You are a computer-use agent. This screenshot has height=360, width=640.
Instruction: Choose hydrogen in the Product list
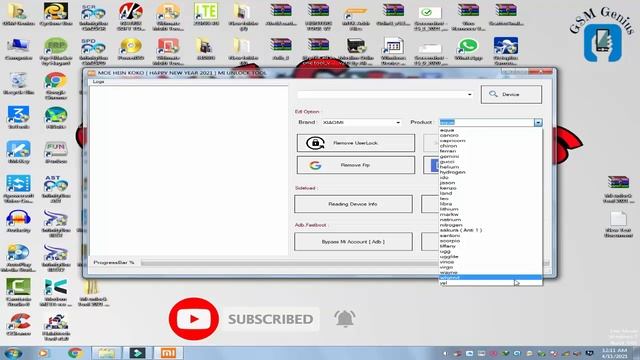click(x=491, y=172)
